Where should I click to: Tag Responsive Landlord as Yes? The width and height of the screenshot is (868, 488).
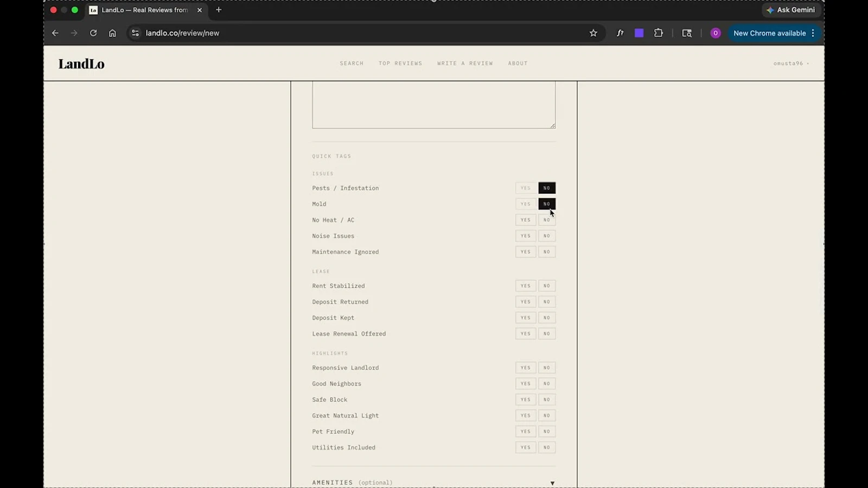(525, 368)
